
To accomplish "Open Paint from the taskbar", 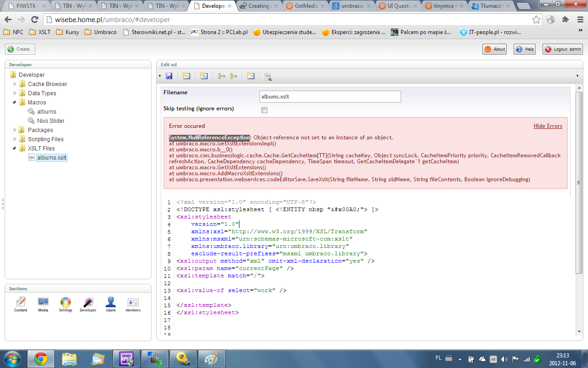I will [212, 358].
